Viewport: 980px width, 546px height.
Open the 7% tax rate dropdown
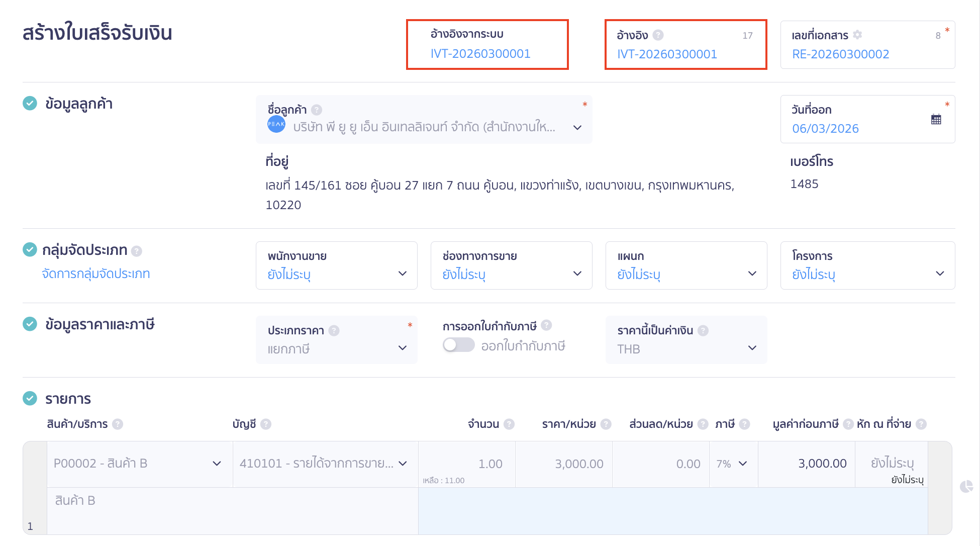[x=732, y=464]
